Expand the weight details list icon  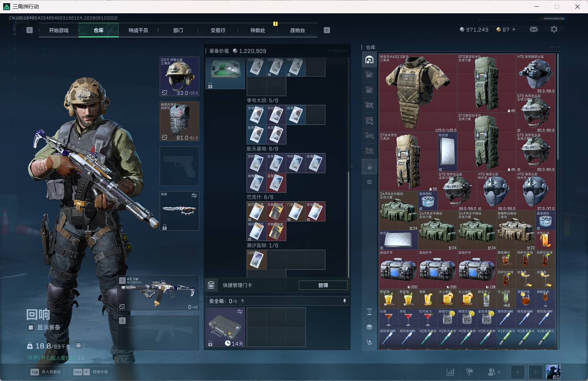coord(78,346)
